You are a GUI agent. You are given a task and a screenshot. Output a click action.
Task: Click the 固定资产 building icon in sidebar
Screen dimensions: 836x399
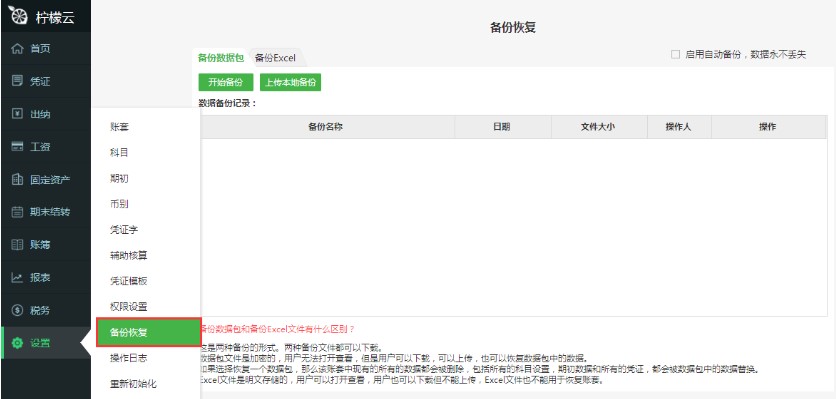pyautogui.click(x=17, y=179)
